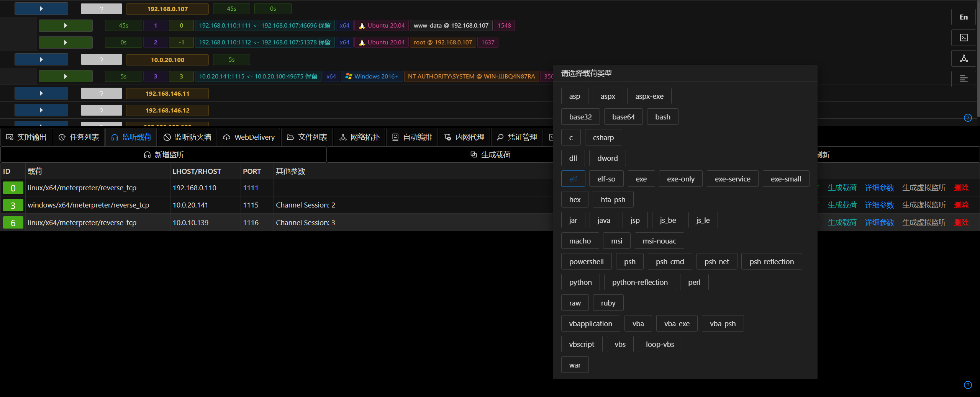
Task: Click the lower blue help question icon
Action: (968, 385)
